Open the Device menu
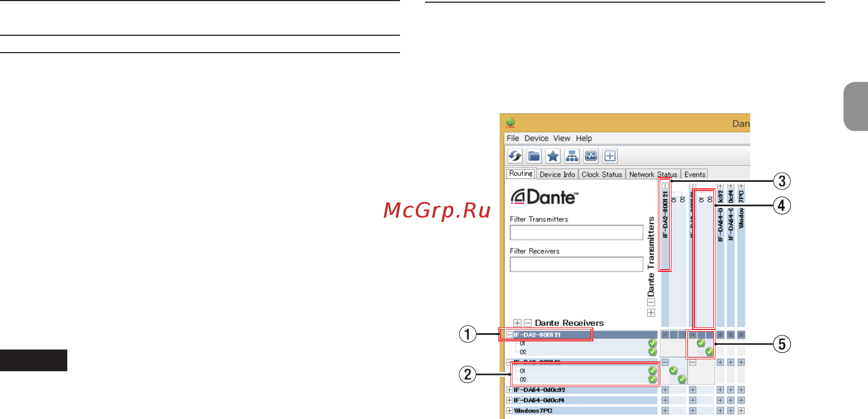 (x=536, y=138)
